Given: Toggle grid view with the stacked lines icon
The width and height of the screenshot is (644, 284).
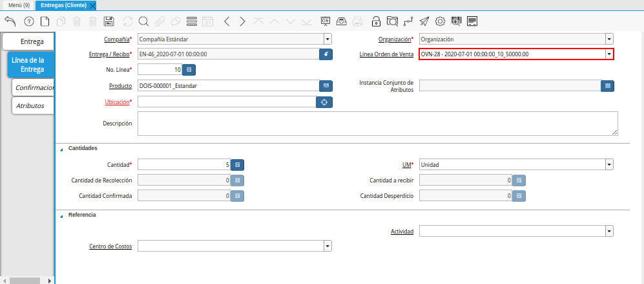Looking at the screenshot, I should pyautogui.click(x=192, y=21).
